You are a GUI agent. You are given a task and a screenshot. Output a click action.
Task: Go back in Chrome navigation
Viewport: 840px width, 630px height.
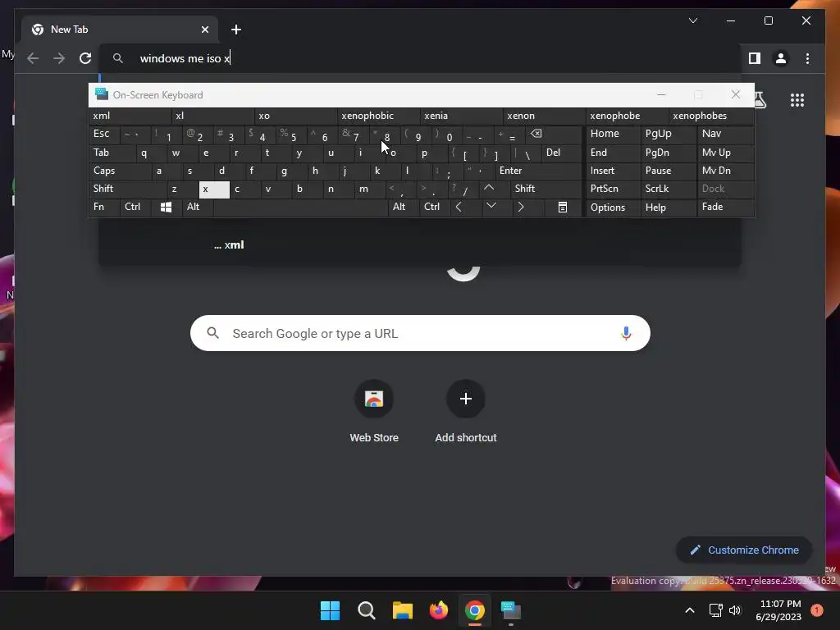(33, 58)
